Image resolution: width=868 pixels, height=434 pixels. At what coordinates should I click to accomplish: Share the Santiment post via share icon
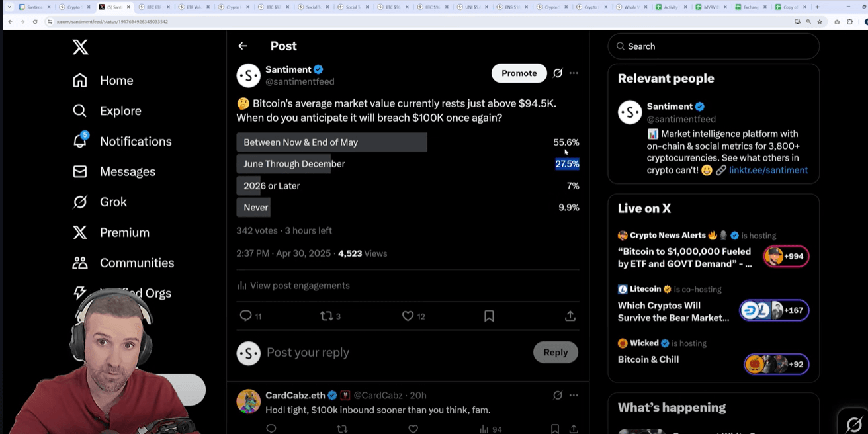[570, 316]
